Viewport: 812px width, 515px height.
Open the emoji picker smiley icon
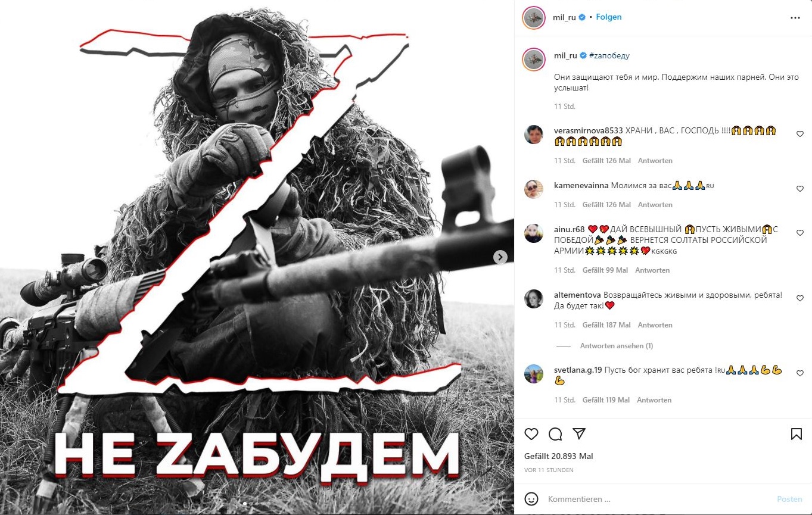[531, 499]
